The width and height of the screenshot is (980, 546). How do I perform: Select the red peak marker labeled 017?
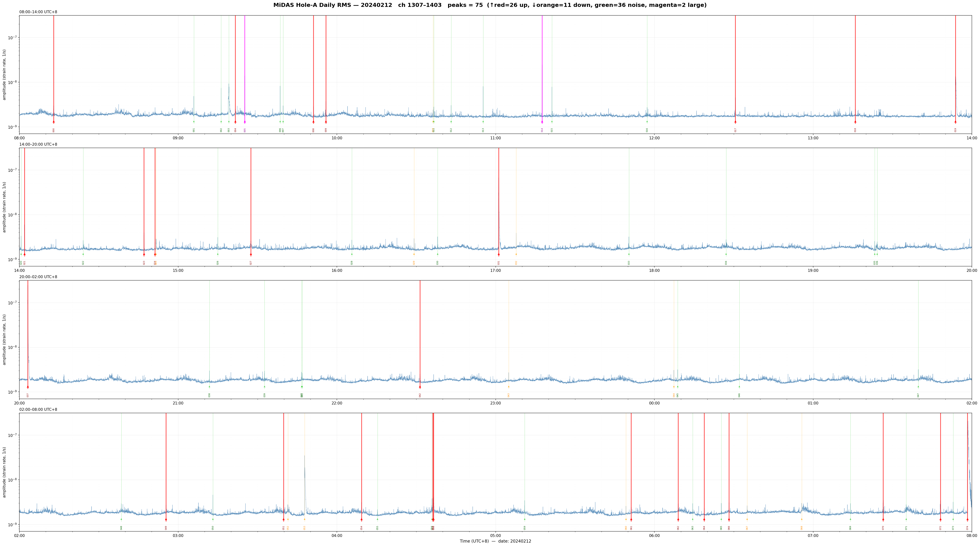pos(735,122)
